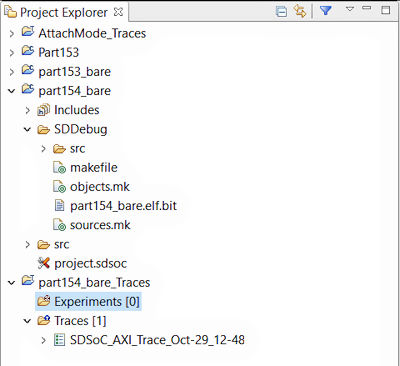Select the part153_bare project label
The height and width of the screenshot is (366, 400).
75,72
